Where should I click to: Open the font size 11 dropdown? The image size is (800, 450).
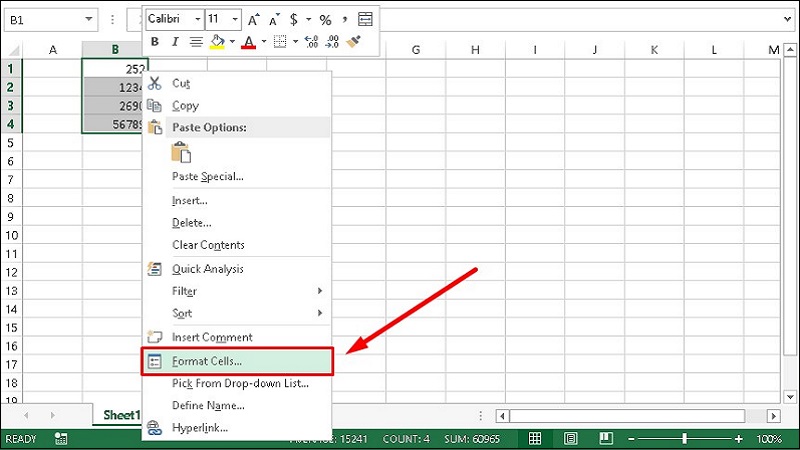click(235, 19)
